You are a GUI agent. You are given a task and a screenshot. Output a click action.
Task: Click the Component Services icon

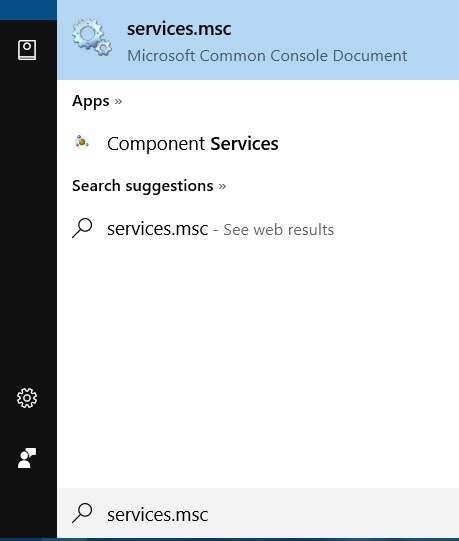82,142
